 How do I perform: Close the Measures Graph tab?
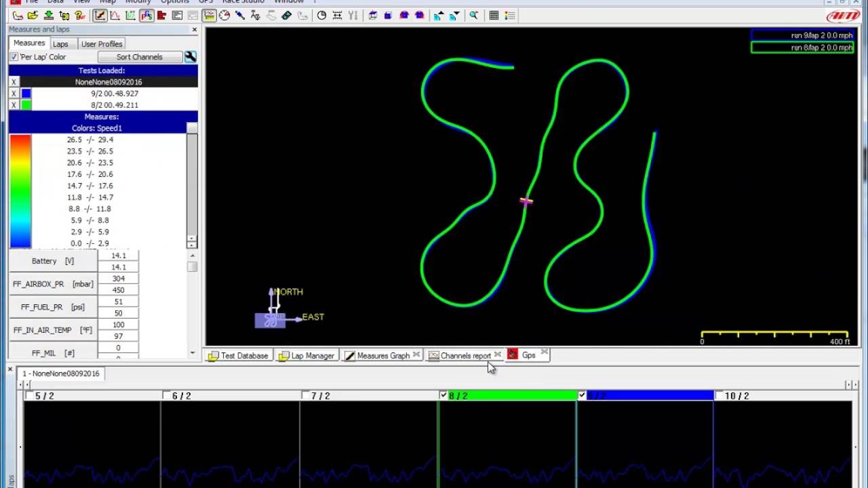tap(416, 354)
